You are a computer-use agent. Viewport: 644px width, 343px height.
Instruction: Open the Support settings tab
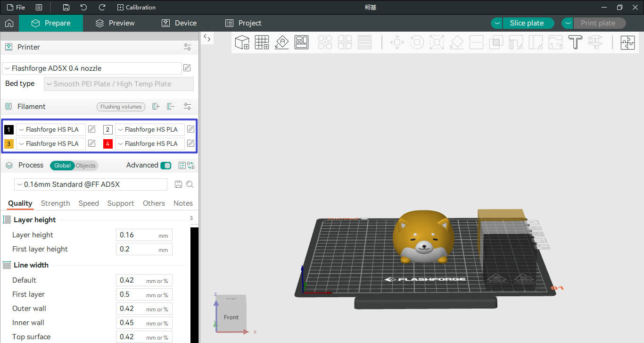pyautogui.click(x=121, y=203)
